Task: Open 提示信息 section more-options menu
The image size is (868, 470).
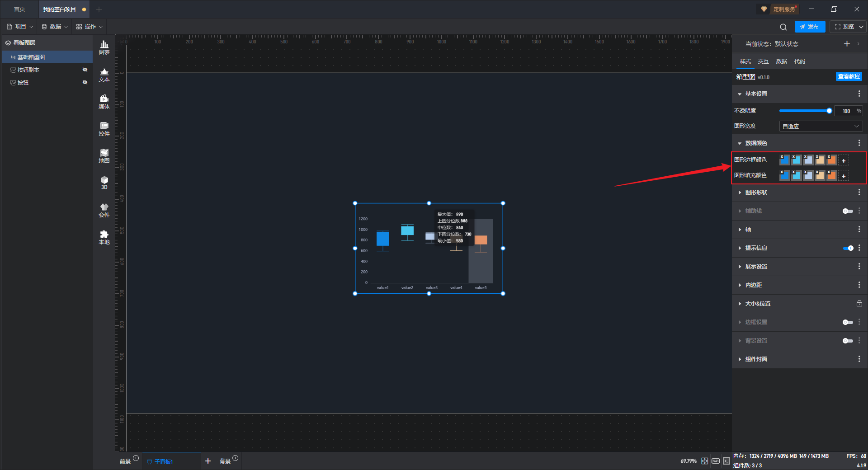Action: pos(859,248)
